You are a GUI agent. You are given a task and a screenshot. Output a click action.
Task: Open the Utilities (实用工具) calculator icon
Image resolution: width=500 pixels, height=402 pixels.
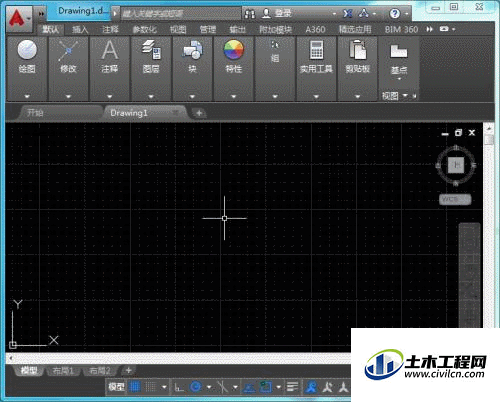(x=316, y=50)
